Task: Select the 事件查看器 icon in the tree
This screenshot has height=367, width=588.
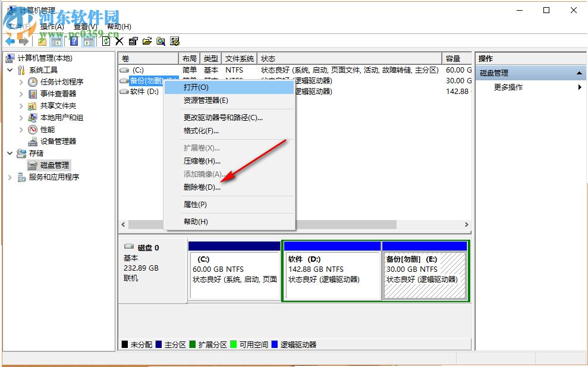Action: click(x=33, y=93)
